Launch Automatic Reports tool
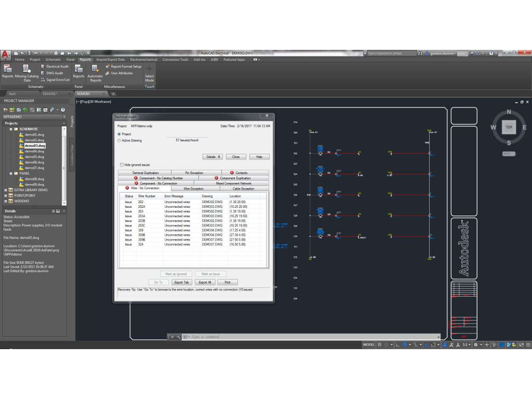Screen dimensions: 532x399 [x=95, y=73]
